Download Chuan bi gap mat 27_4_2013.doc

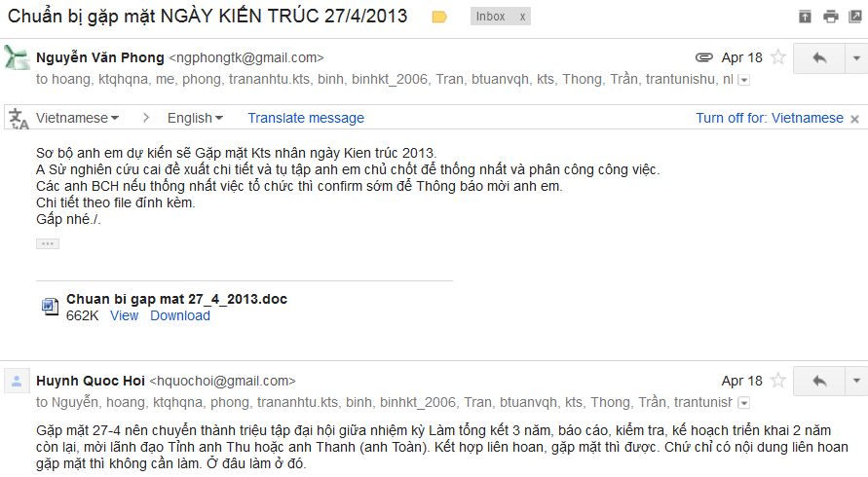[x=180, y=315]
